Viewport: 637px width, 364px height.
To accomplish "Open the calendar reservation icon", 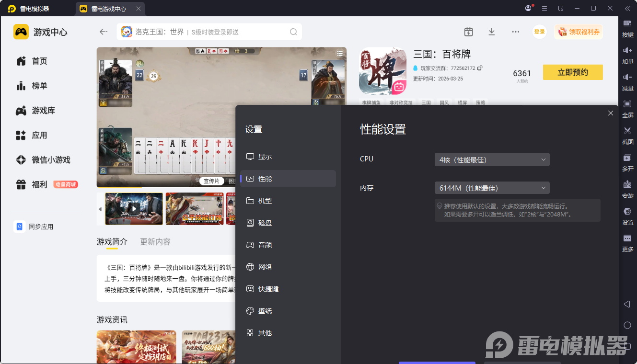I will coord(469,32).
